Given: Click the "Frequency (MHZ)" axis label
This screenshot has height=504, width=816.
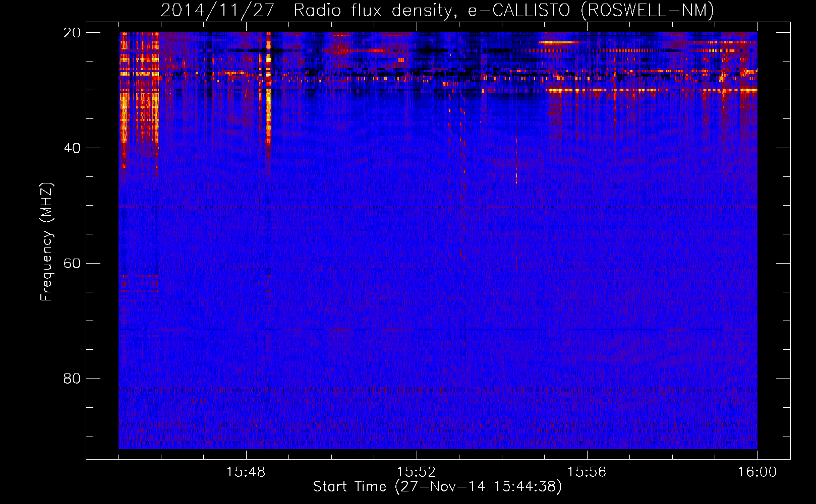Looking at the screenshot, I should [46, 242].
